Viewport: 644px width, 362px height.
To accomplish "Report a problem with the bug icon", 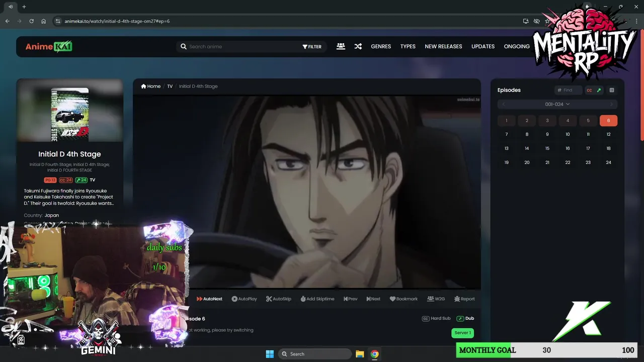I will point(464,299).
